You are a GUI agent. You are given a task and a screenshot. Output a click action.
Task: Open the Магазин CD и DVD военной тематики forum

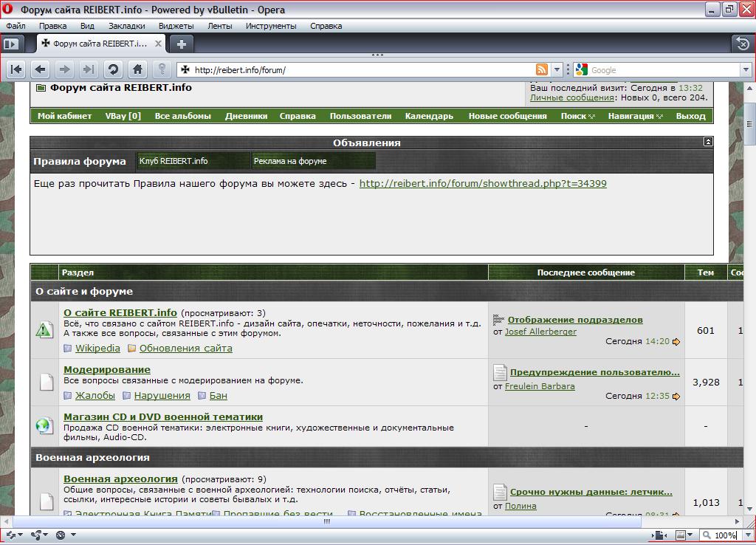click(163, 417)
